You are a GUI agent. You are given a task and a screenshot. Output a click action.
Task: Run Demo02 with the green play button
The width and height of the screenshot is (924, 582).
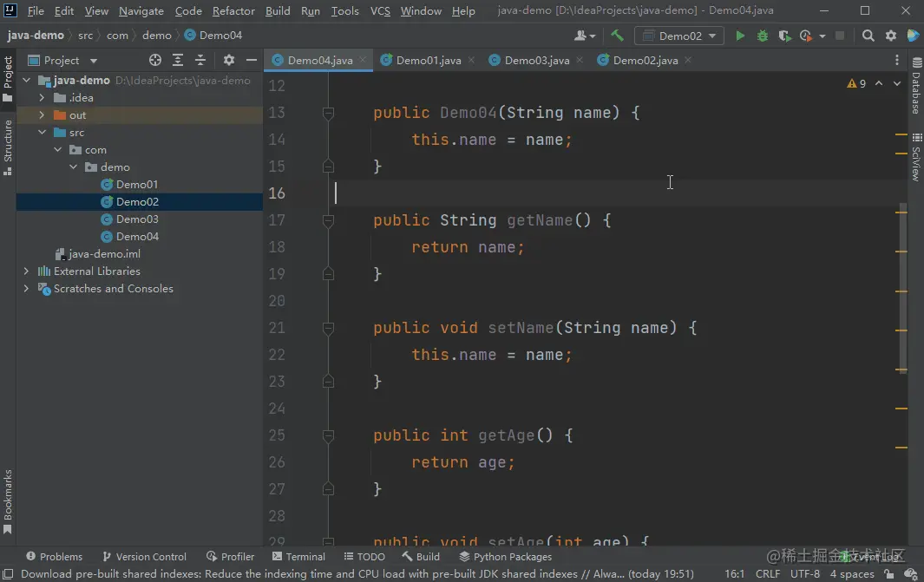tap(739, 36)
